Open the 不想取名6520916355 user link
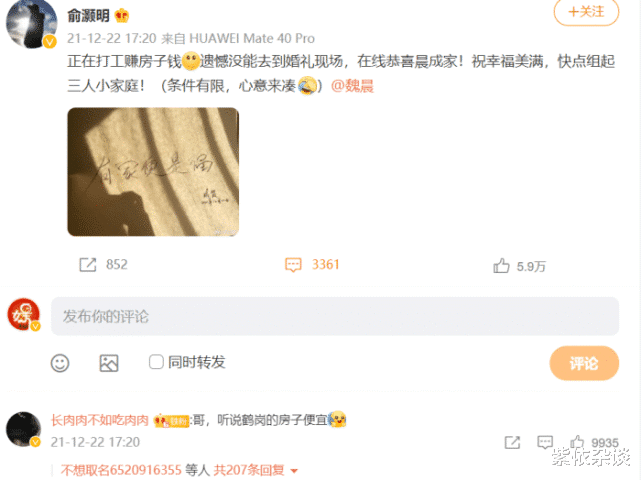This screenshot has height=480, width=641. pyautogui.click(x=121, y=470)
